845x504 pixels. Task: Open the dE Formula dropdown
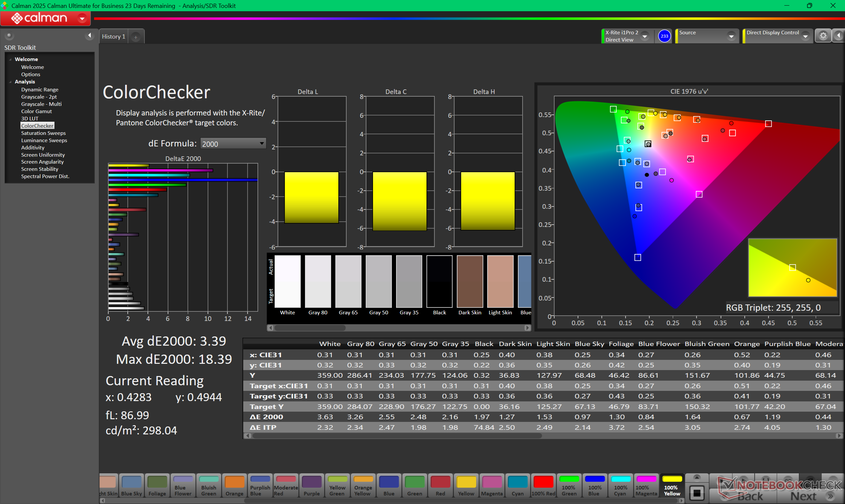pyautogui.click(x=233, y=143)
